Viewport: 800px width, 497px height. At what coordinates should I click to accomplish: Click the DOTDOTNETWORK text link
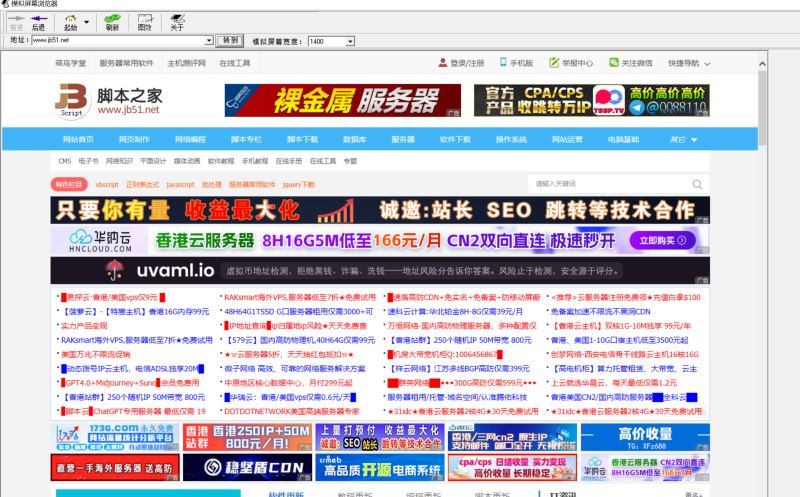pos(292,411)
